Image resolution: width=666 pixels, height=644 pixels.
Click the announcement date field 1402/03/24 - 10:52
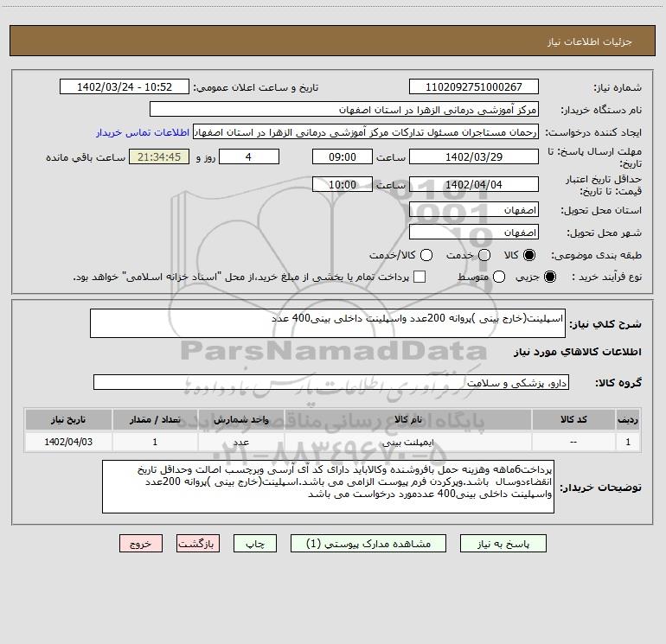[125, 86]
